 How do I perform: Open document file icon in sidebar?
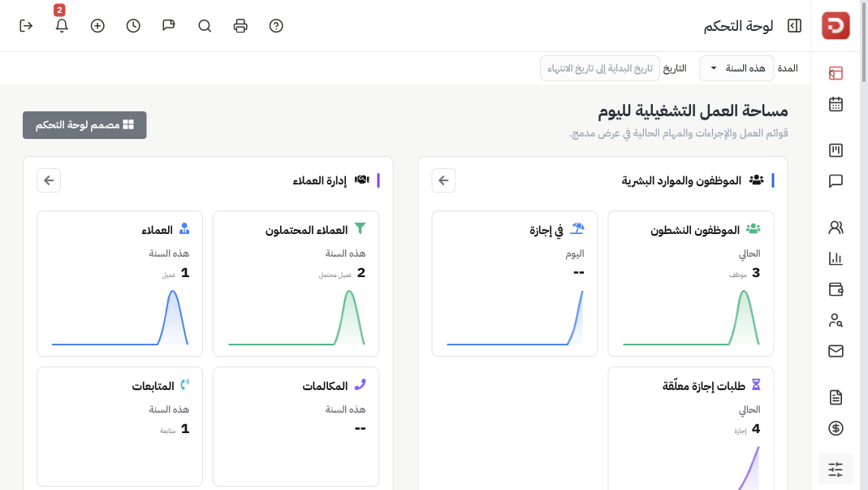point(836,397)
